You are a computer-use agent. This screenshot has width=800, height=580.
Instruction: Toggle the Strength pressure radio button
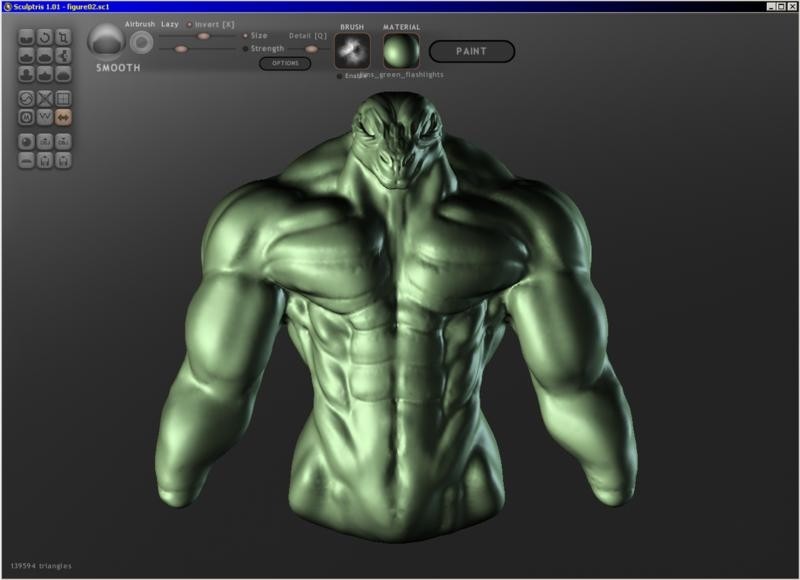coord(246,48)
